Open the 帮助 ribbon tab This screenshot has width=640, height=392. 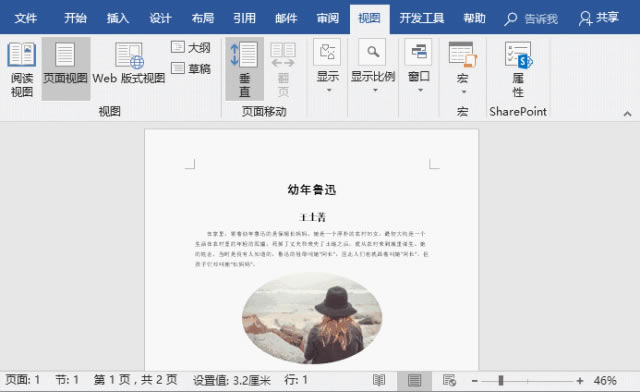[474, 18]
